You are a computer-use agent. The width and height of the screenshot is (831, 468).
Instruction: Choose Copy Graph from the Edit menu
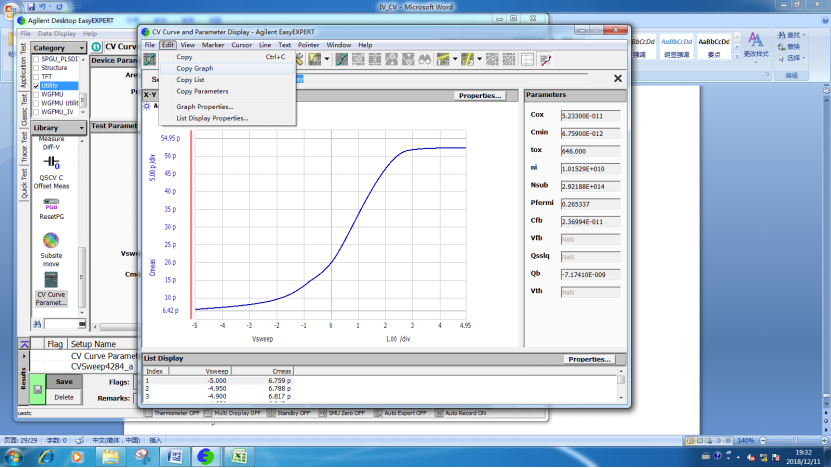click(x=195, y=68)
